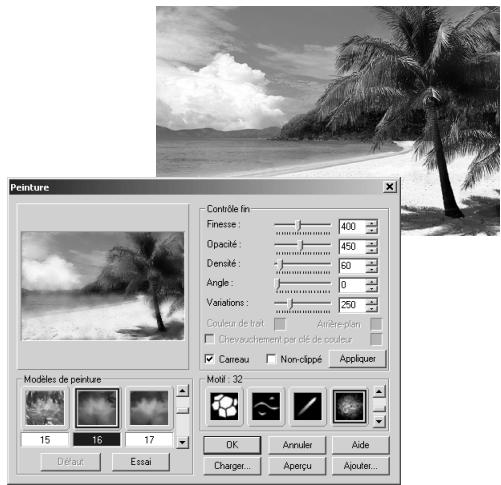Click the Variations slider handle
Image resolution: width=501 pixels, height=485 pixels.
click(290, 303)
